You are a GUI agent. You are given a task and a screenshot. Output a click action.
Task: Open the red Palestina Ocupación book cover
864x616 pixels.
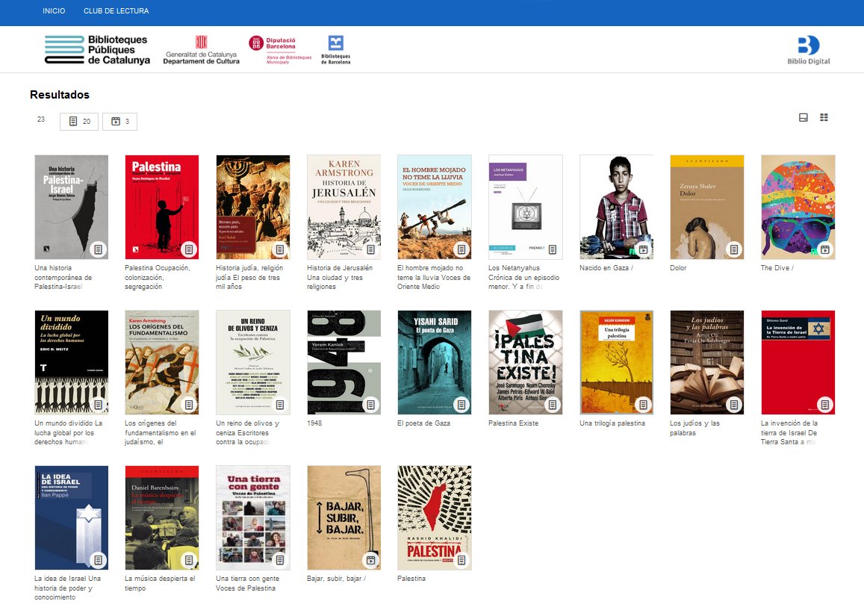[162, 207]
